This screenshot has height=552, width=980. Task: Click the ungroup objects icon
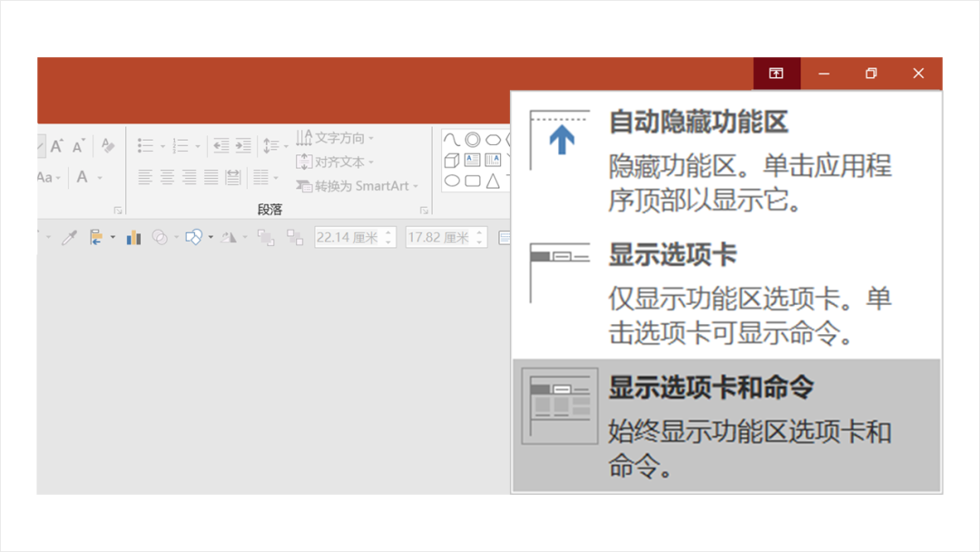[x=294, y=238]
